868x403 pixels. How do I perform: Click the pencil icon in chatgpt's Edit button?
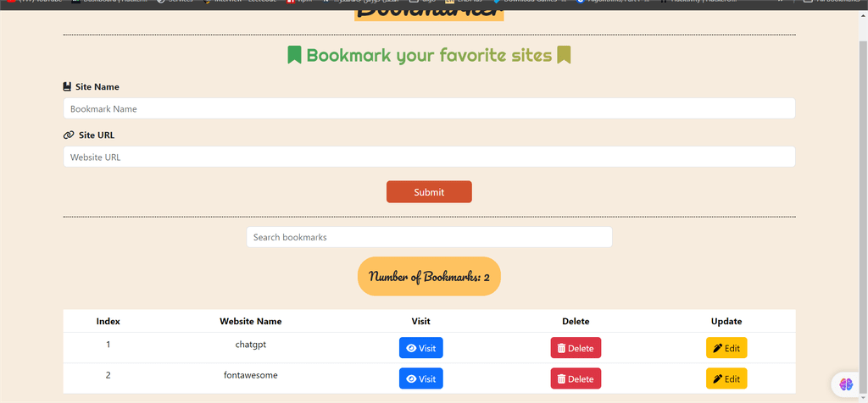coord(718,348)
